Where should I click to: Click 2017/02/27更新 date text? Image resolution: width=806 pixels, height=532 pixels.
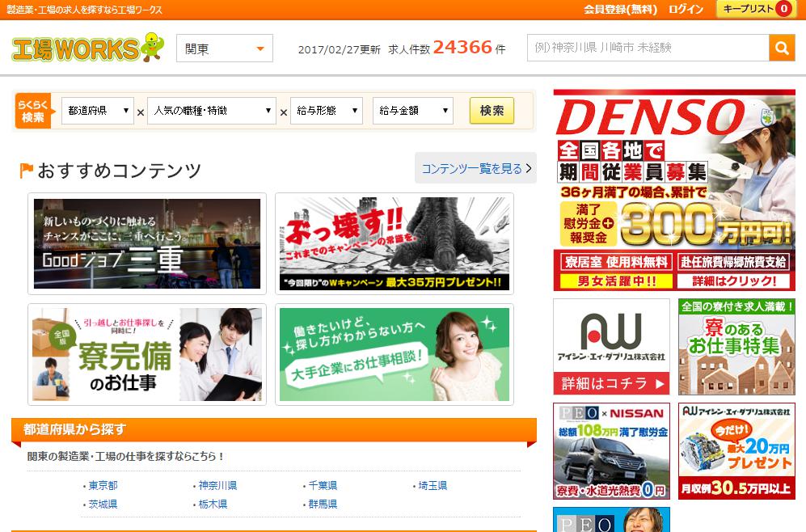(340, 49)
